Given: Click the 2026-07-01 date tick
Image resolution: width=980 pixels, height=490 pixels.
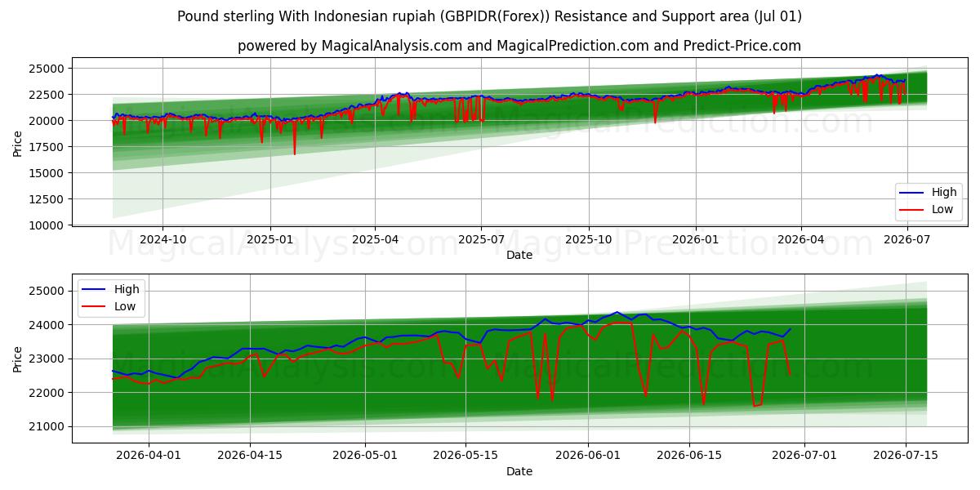Looking at the screenshot, I should [804, 455].
